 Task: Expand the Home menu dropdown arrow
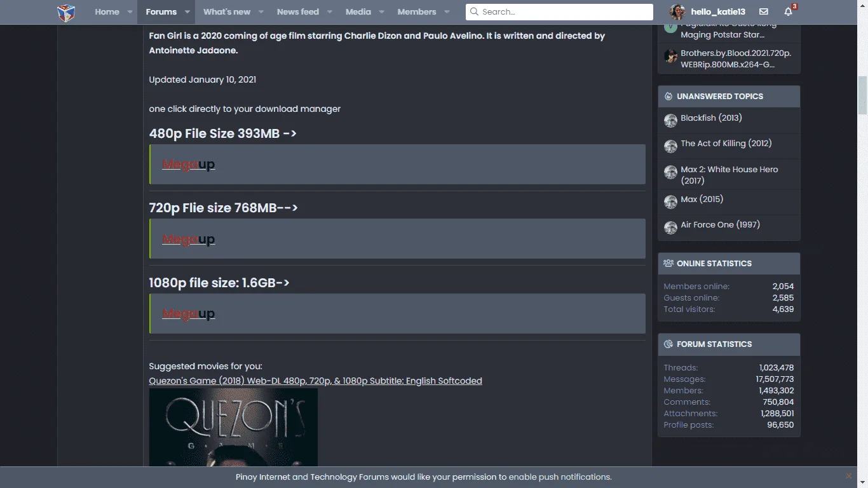pyautogui.click(x=130, y=12)
